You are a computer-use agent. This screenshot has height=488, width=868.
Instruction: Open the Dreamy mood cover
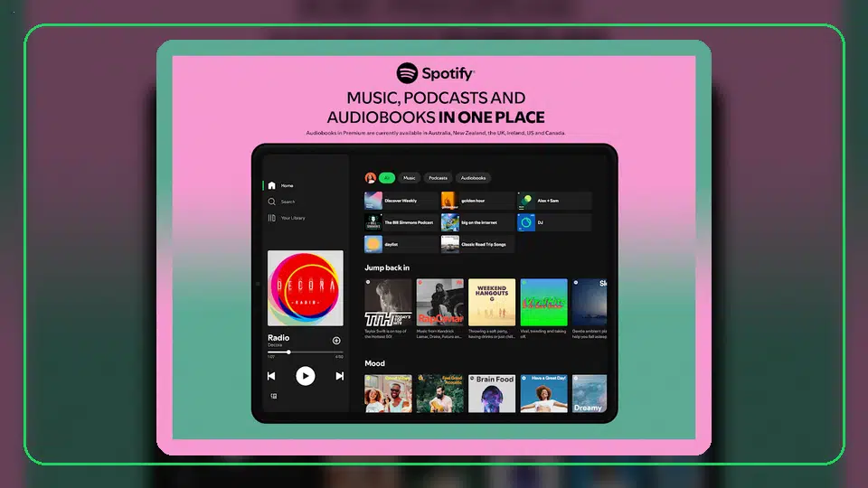(589, 393)
